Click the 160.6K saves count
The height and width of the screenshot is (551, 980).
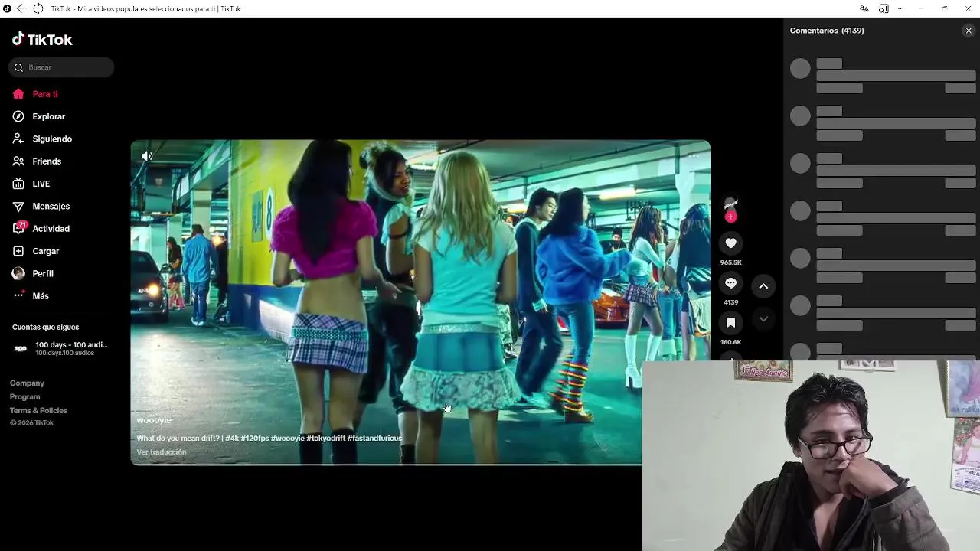[730, 342]
